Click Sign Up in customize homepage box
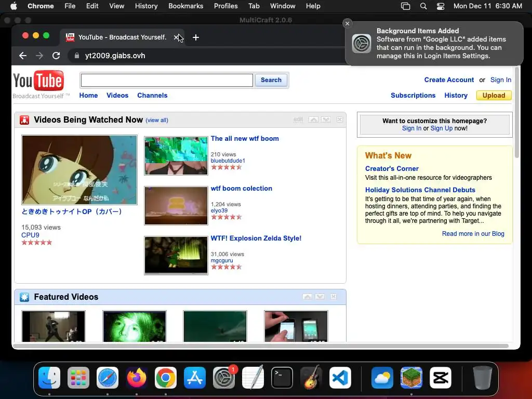The image size is (532, 399). coord(442,128)
